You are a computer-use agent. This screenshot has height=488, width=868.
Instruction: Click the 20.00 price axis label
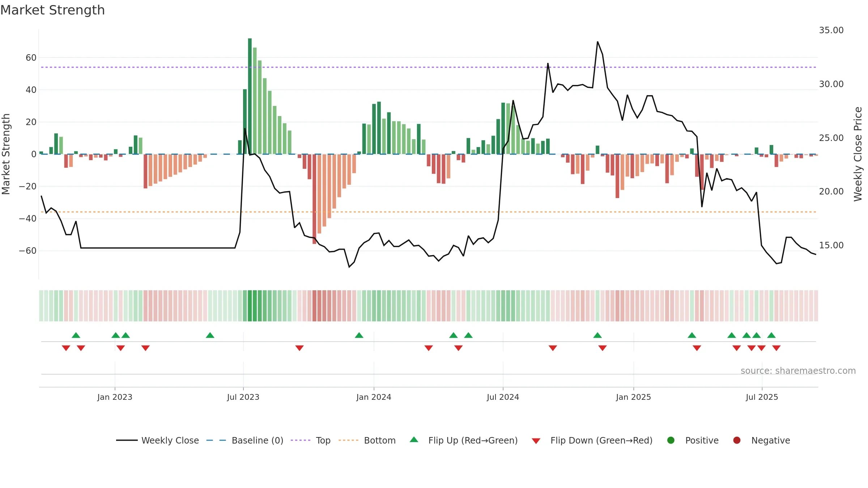831,192
